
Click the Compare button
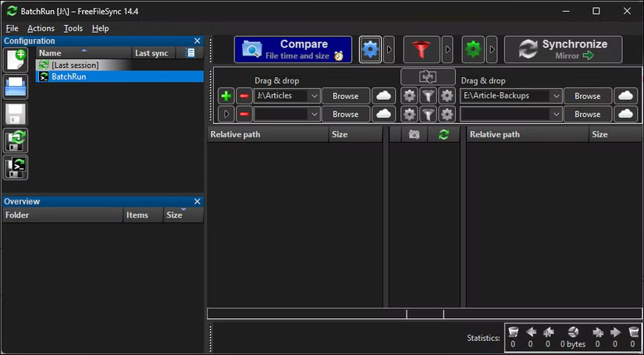coord(293,50)
